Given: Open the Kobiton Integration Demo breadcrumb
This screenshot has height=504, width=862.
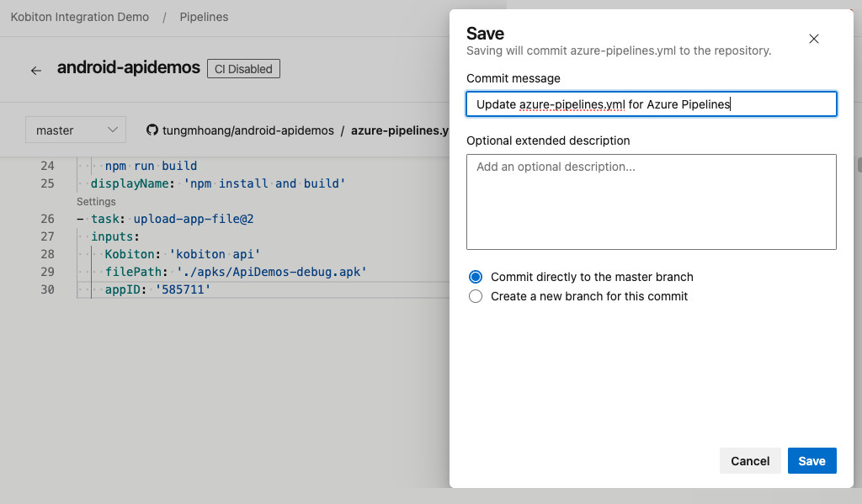Looking at the screenshot, I should [80, 17].
